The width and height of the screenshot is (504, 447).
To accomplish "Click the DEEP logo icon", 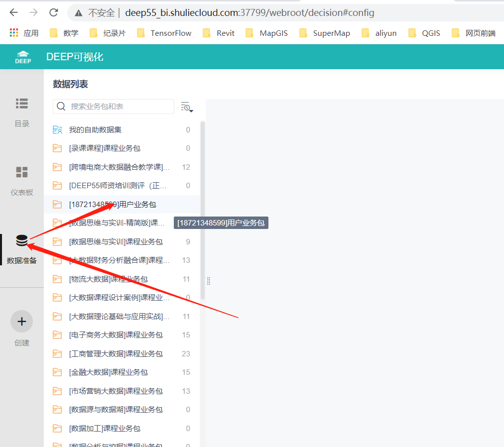I will coord(22,57).
